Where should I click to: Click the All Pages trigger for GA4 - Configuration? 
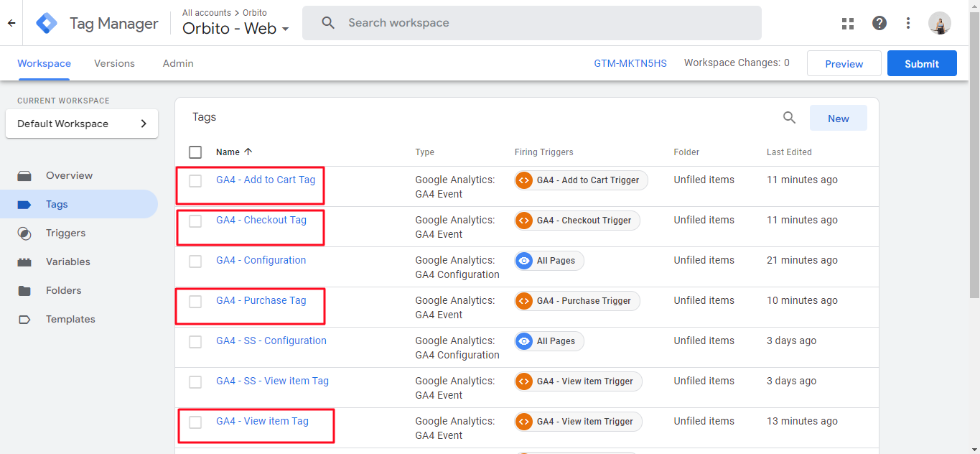point(549,261)
